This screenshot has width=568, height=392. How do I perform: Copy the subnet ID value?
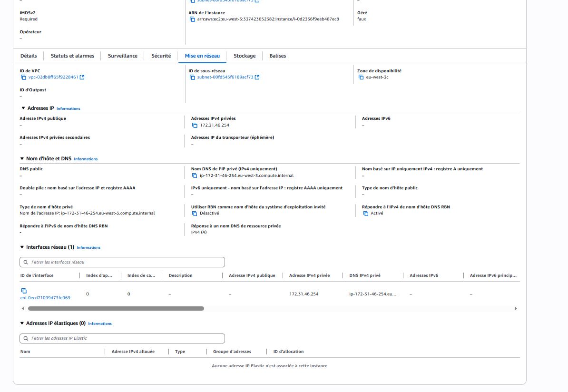tap(192, 78)
